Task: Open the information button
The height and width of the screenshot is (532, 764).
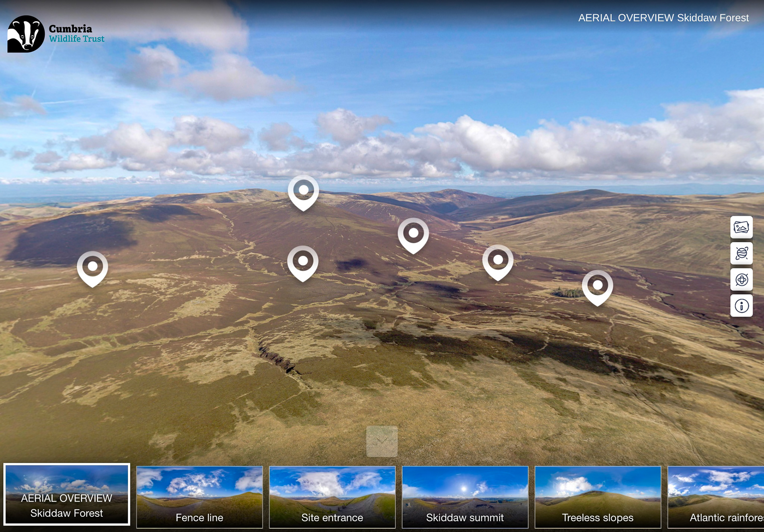Action: 741,306
